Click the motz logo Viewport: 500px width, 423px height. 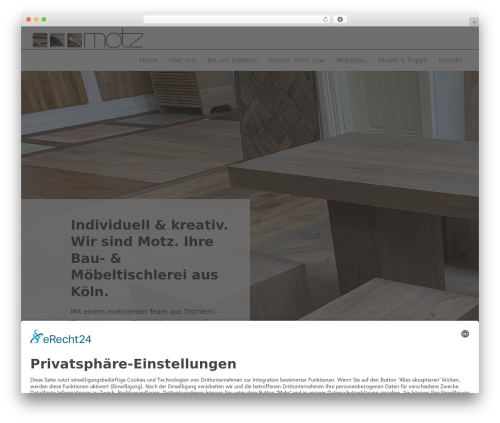[x=88, y=38]
